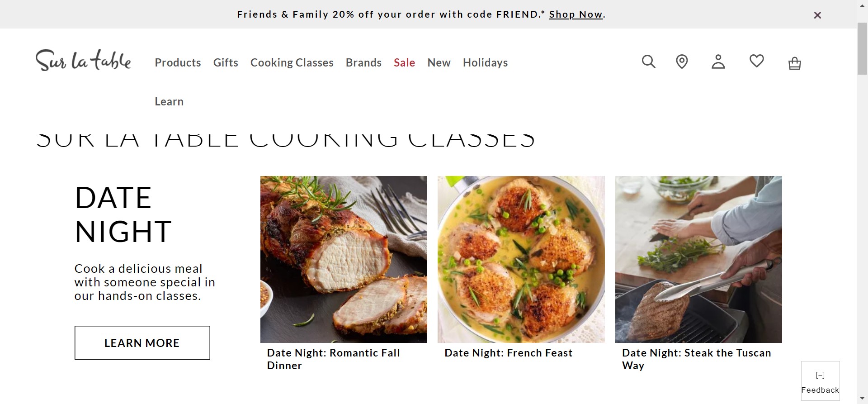
Task: Click the Sur La Table logo
Action: [x=83, y=61]
